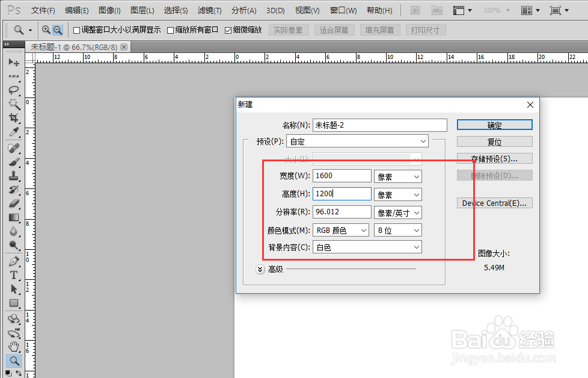Screen dimensions: 588x378
Task: Select the Horizontal Type tool
Action: (x=13, y=275)
